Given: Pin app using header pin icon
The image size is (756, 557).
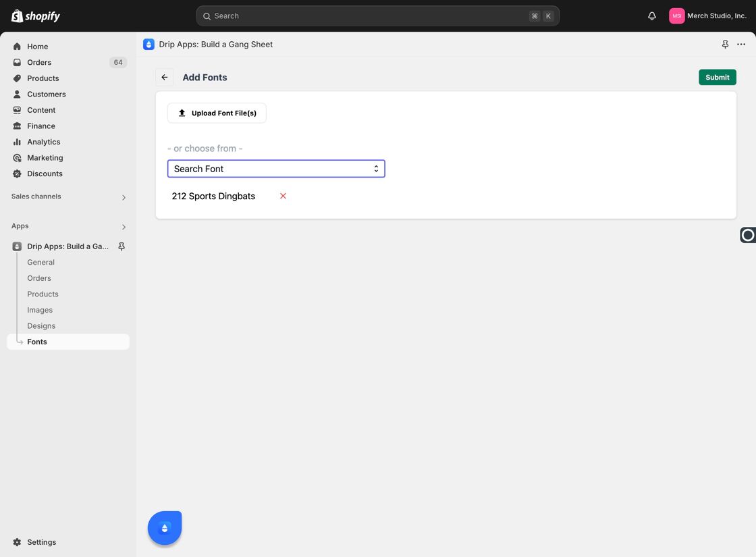Looking at the screenshot, I should 725,45.
